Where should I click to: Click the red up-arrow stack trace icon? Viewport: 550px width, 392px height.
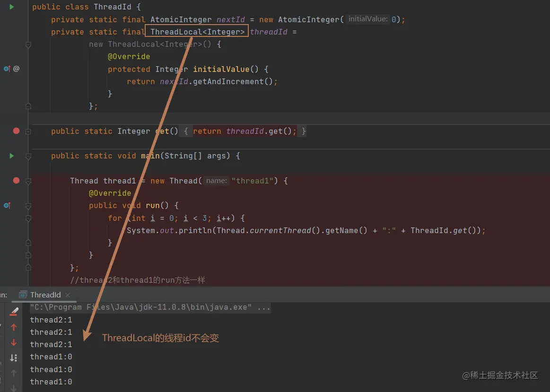[14, 327]
